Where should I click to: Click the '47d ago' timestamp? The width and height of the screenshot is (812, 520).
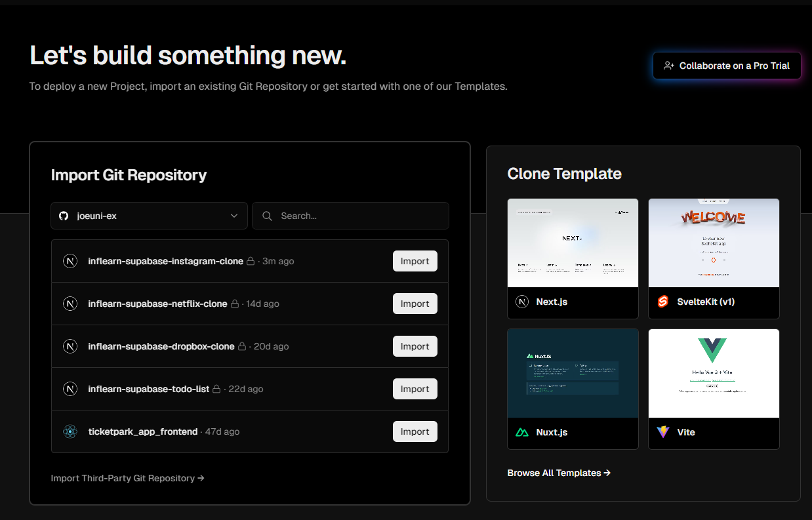click(222, 431)
